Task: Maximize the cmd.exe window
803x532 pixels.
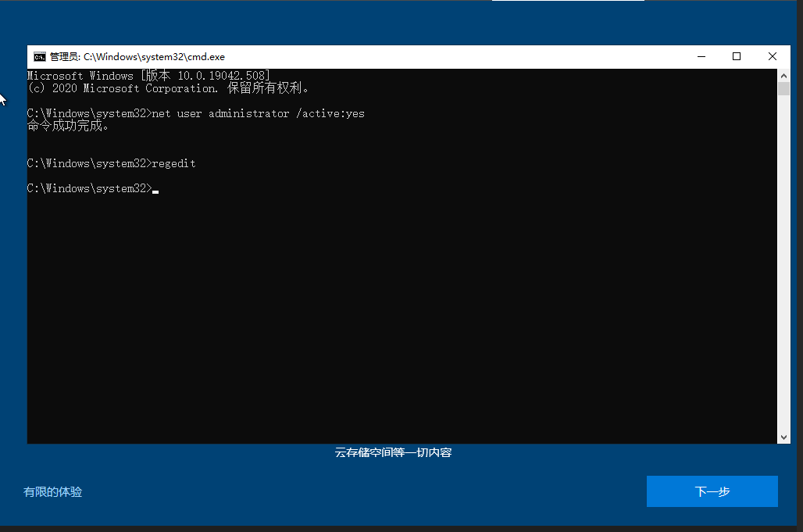Action: [x=737, y=56]
